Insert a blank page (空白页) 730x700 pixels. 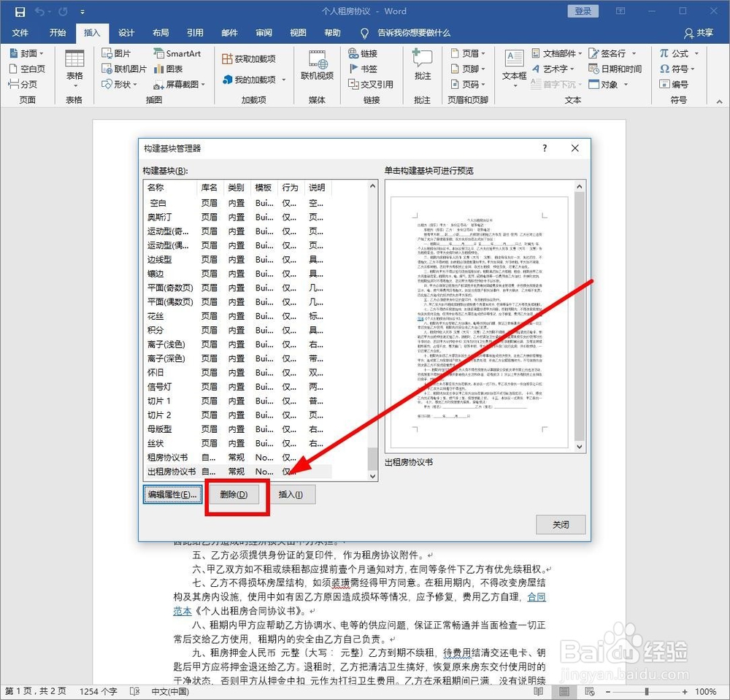pos(28,69)
